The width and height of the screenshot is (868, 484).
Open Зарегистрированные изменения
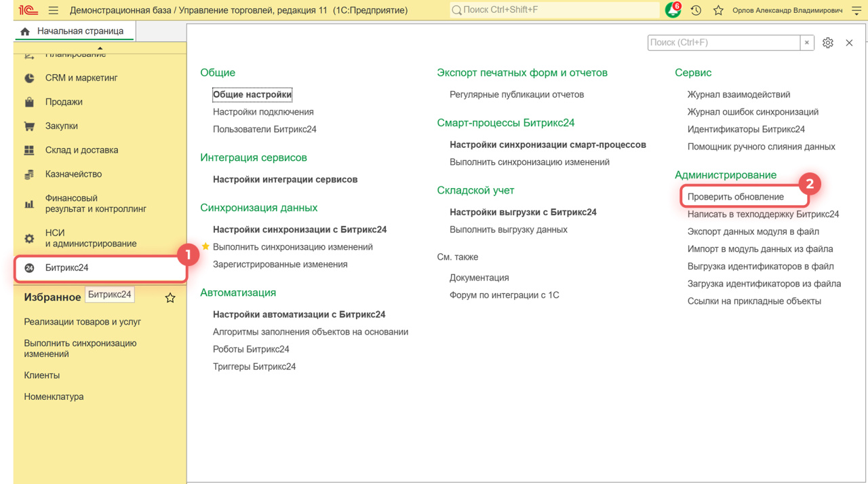tap(280, 265)
